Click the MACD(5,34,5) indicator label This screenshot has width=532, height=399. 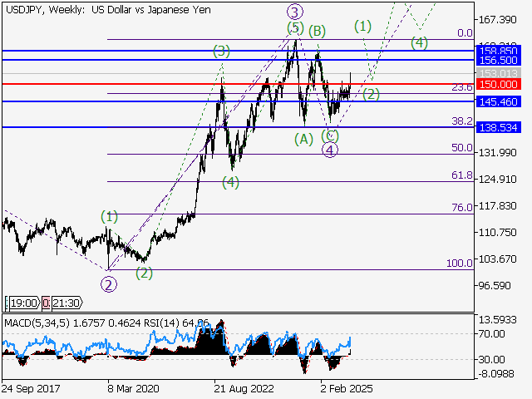[x=32, y=322]
